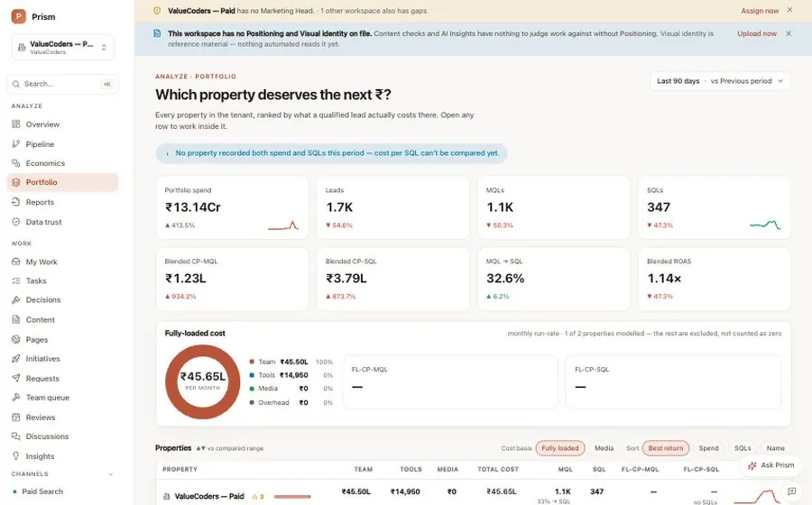Image resolution: width=812 pixels, height=505 pixels.
Task: Click the Prism logo icon
Action: coord(19,16)
